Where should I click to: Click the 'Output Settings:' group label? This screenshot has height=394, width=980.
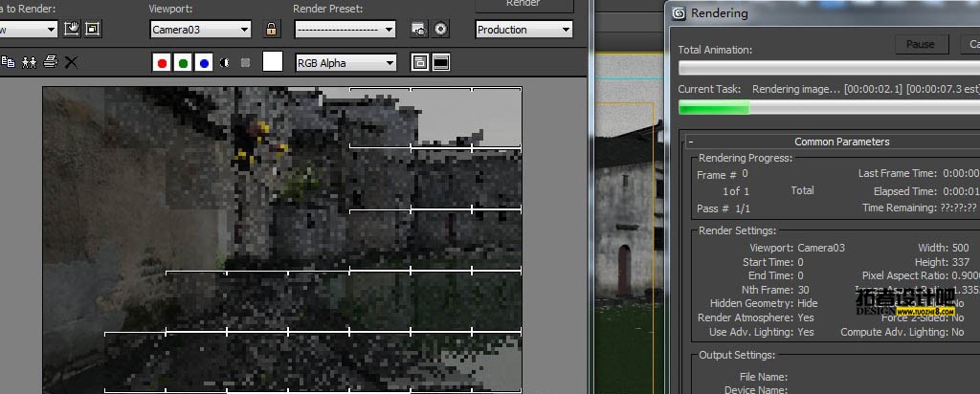pyautogui.click(x=737, y=355)
